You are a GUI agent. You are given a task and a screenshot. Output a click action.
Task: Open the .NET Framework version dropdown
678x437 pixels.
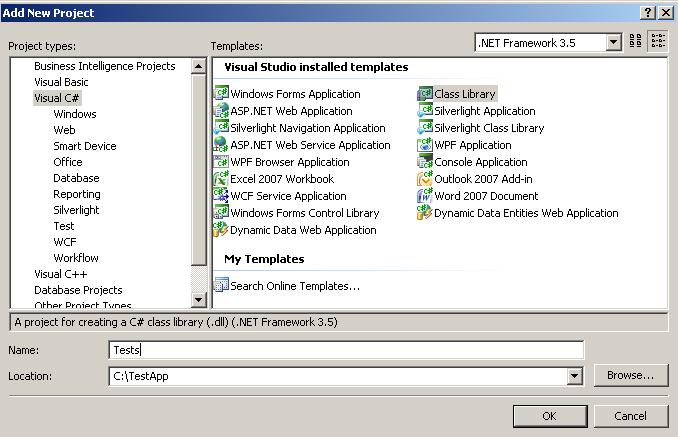613,42
